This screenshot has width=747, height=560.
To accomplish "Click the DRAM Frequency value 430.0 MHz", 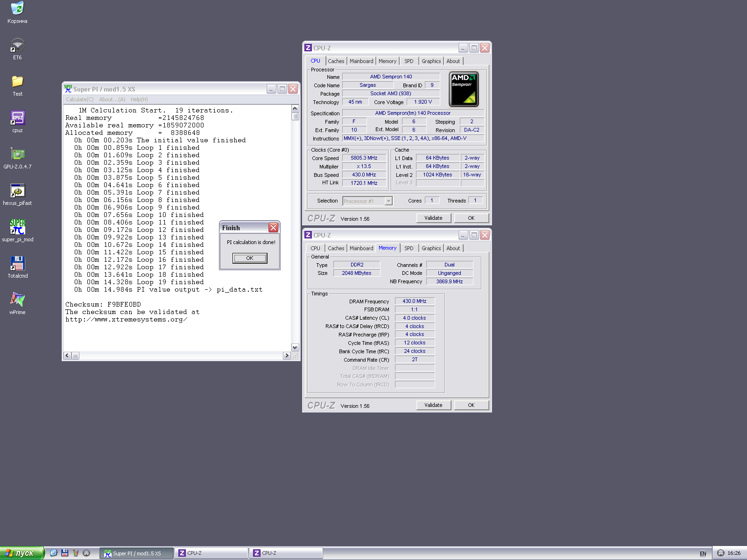I will pyautogui.click(x=415, y=301).
